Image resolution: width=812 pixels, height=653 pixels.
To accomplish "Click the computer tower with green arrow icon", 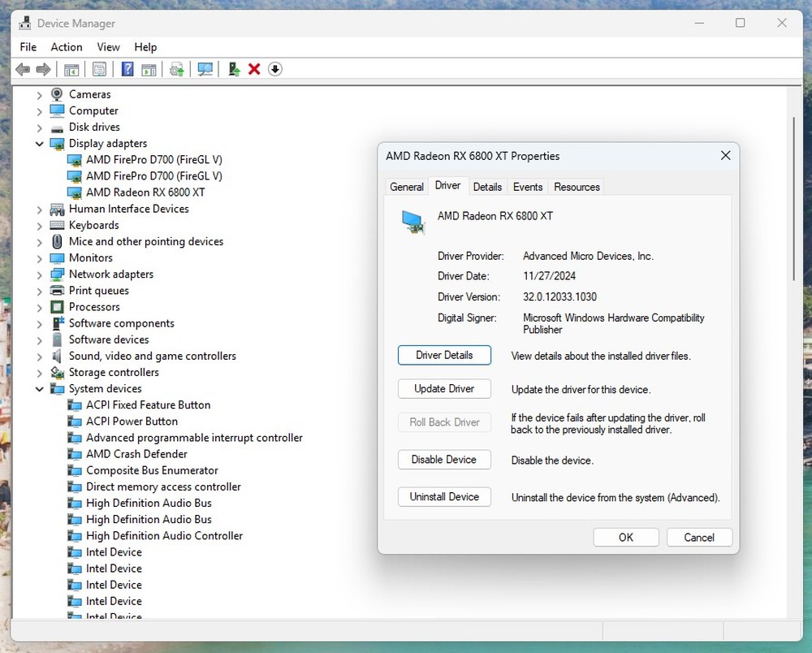I will tap(234, 69).
